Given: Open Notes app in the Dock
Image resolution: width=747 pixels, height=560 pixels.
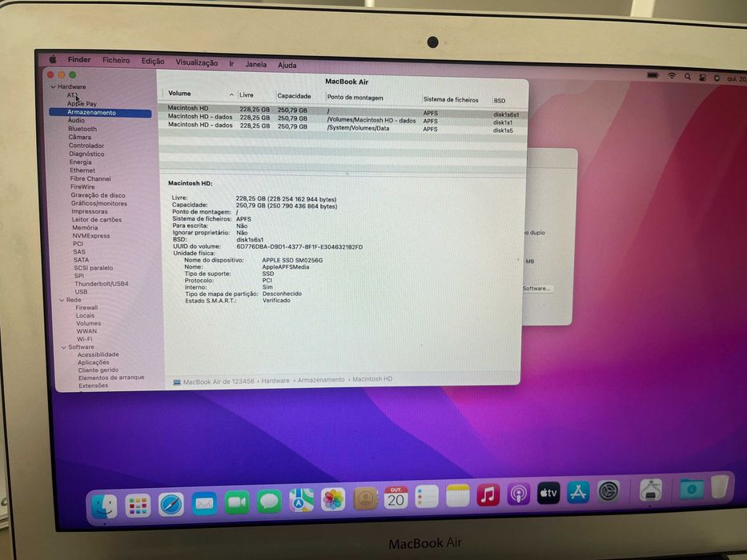Looking at the screenshot, I should pyautogui.click(x=457, y=496).
